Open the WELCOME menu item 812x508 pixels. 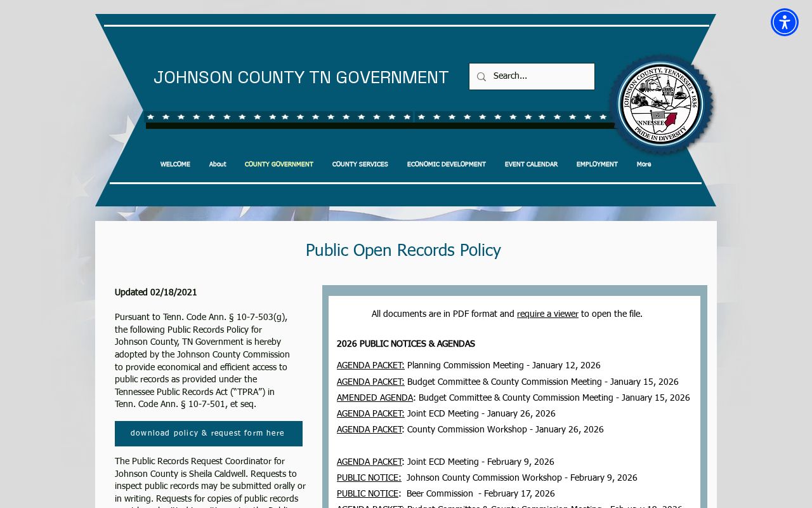[x=175, y=164]
